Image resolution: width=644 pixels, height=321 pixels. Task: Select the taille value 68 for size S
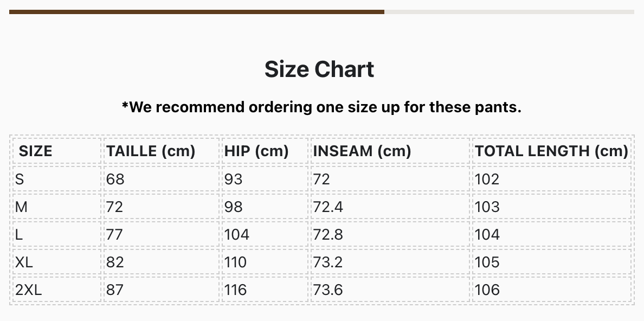[x=115, y=179]
